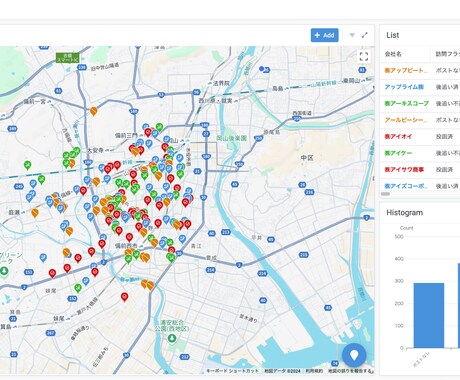The height and width of the screenshot is (380, 460).
Task: Open the アールビーシー list entry
Action: [x=406, y=120]
